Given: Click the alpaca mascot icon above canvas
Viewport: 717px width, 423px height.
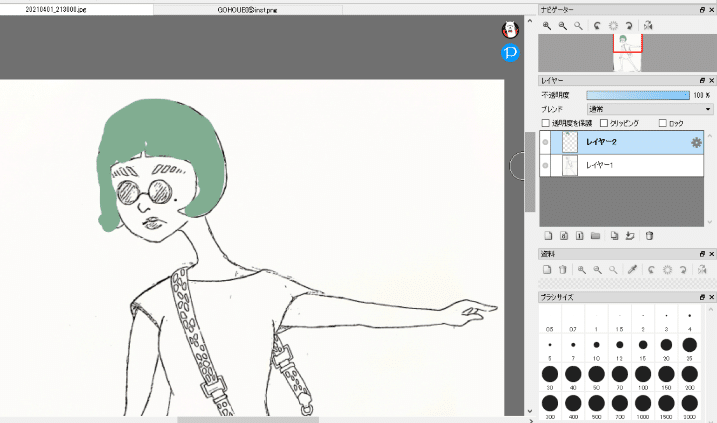Looking at the screenshot, I should pos(510,30).
